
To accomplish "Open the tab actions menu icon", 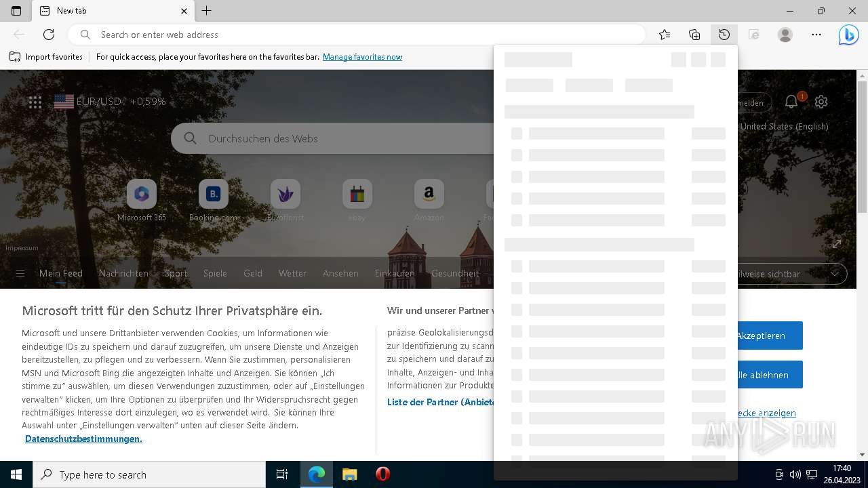I will pos(16,11).
